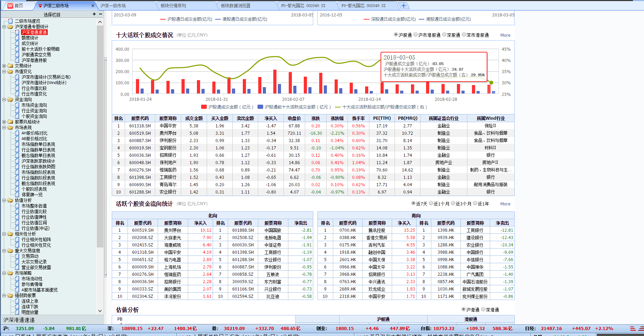Click the red list icon in the status bar
This screenshot has height=336, width=644.
tap(633, 329)
